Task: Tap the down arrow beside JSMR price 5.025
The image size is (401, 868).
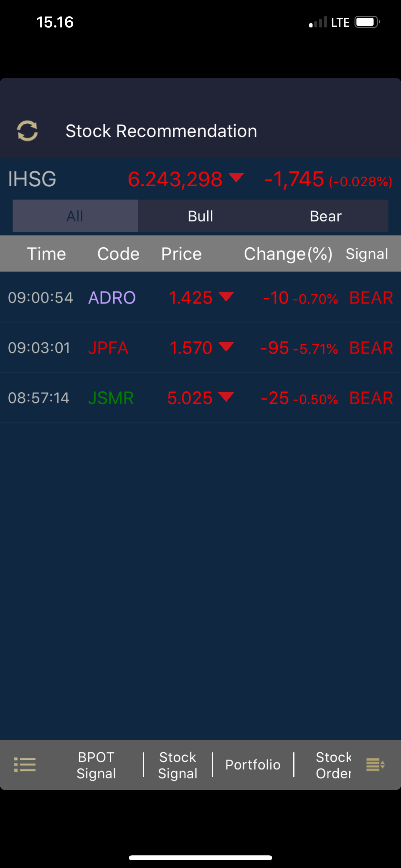Action: coord(226,397)
